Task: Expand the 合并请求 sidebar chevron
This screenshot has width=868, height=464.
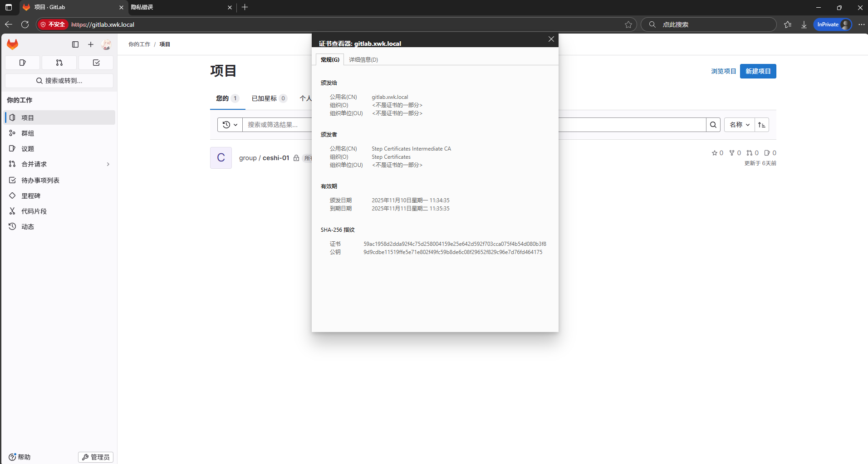Action: pos(108,164)
